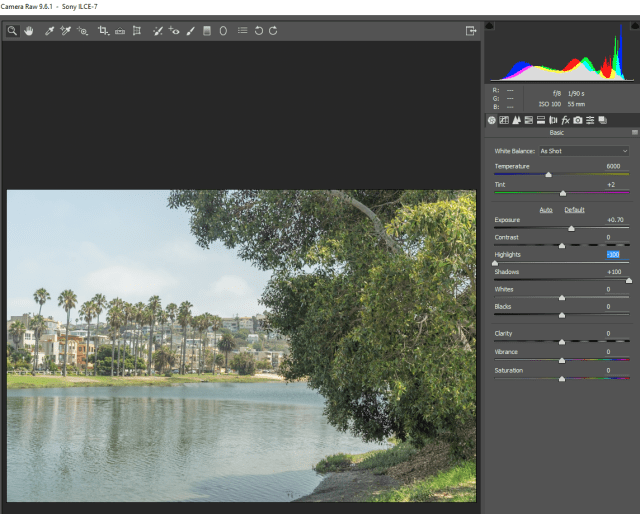Select the Crop tool
Viewport: 640px width, 514px height.
(x=103, y=31)
